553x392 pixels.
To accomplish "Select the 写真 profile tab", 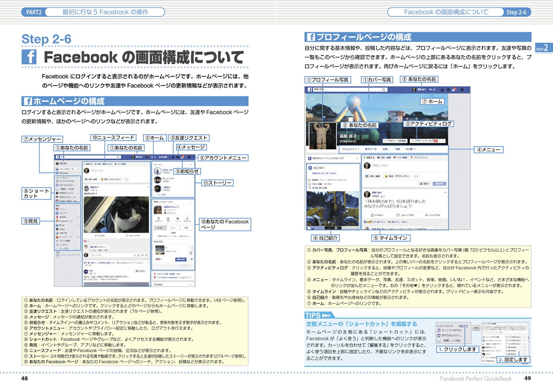I will pos(397,149).
